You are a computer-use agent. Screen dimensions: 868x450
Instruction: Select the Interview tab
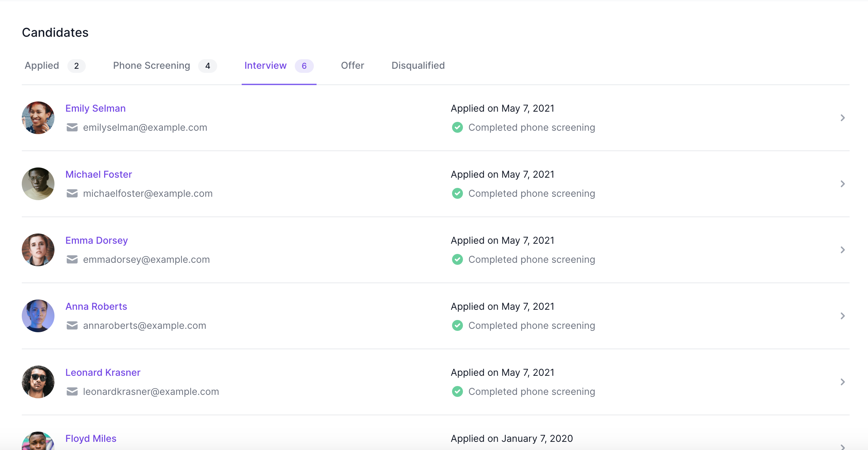pos(279,66)
